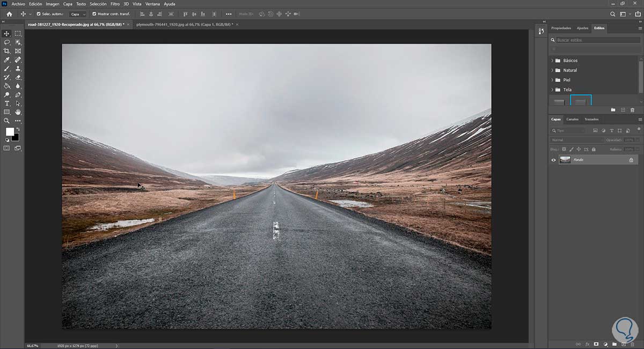Toggle lock transparent pixels

[x=564, y=149]
